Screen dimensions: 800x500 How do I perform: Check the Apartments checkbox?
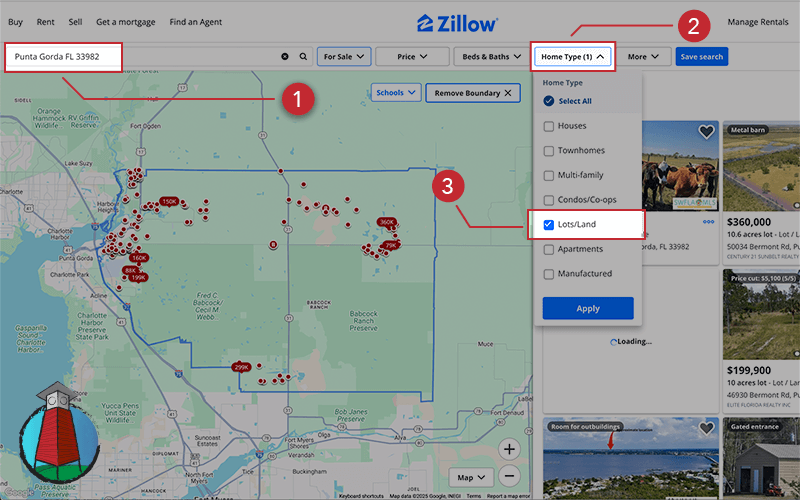[x=548, y=249]
